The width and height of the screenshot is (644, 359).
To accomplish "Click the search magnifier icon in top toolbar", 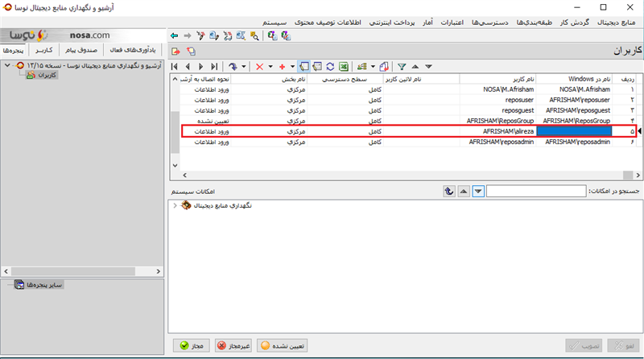I will point(254,35).
